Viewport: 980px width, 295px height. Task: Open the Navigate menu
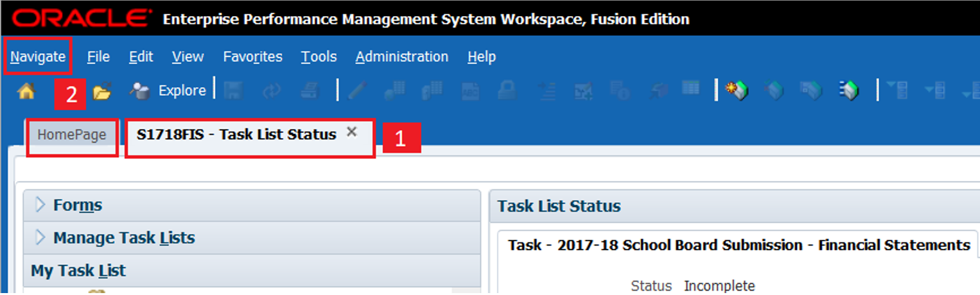point(38,57)
